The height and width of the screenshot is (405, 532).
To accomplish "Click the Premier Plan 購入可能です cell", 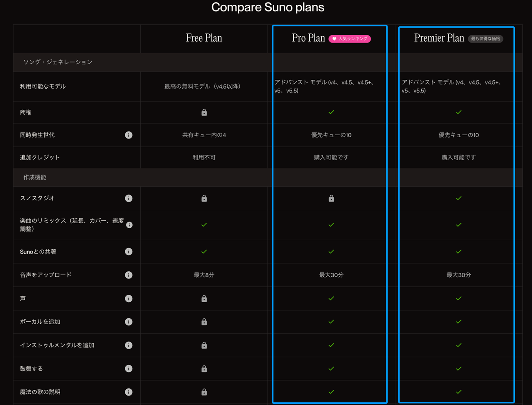I will pyautogui.click(x=459, y=157).
